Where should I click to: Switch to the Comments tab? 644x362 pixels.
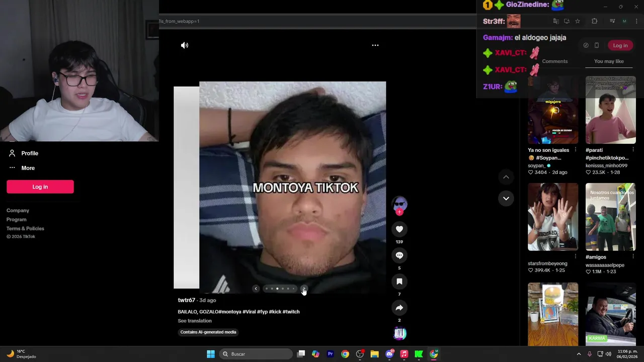(x=555, y=61)
